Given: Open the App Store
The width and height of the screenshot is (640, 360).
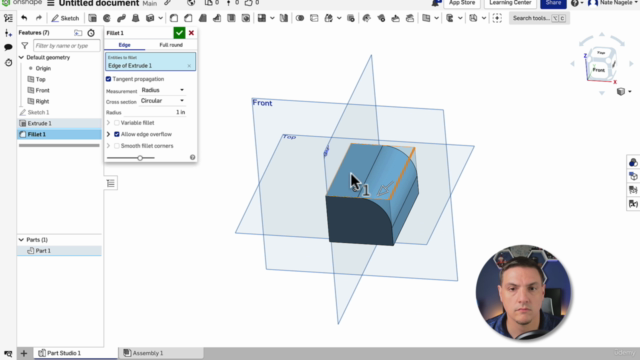Looking at the screenshot, I should point(462,3).
